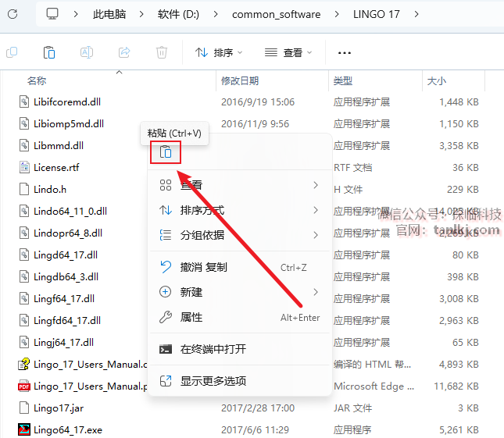The width and height of the screenshot is (504, 438).
Task: Click the paste icon in context menu
Action: 166,152
